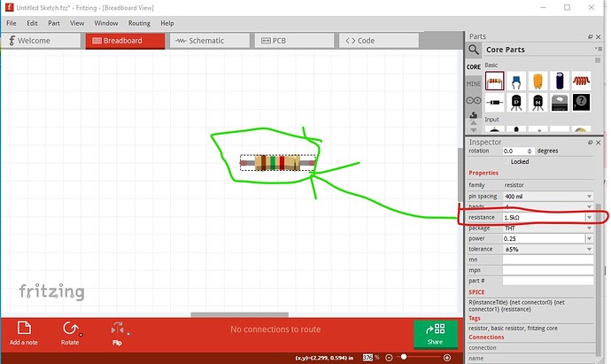Screen dimensions: 611x364
Task: Open the tolerance dropdown
Action: (x=548, y=249)
